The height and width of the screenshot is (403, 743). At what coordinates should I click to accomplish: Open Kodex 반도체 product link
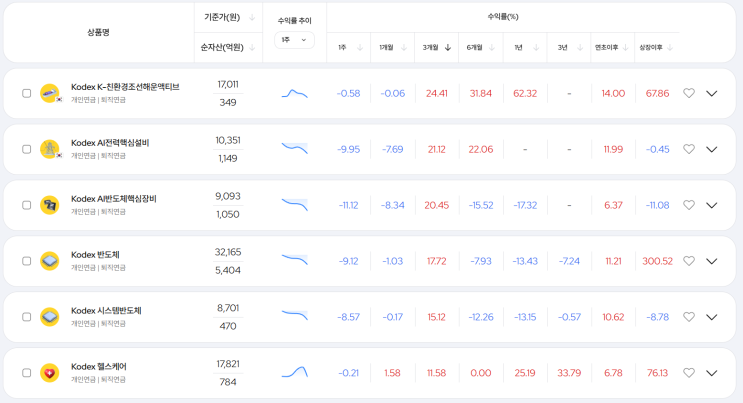95,255
